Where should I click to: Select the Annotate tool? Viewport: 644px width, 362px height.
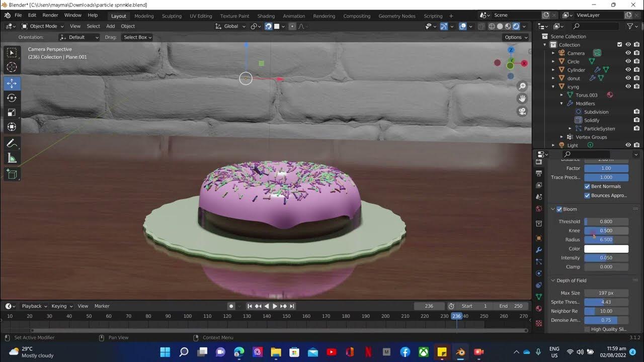coord(12,144)
